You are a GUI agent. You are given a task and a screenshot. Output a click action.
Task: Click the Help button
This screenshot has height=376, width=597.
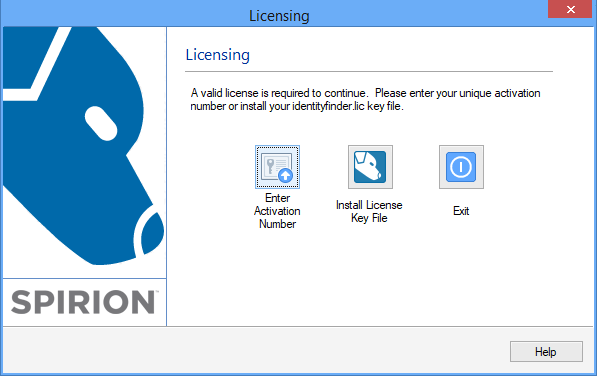click(546, 352)
